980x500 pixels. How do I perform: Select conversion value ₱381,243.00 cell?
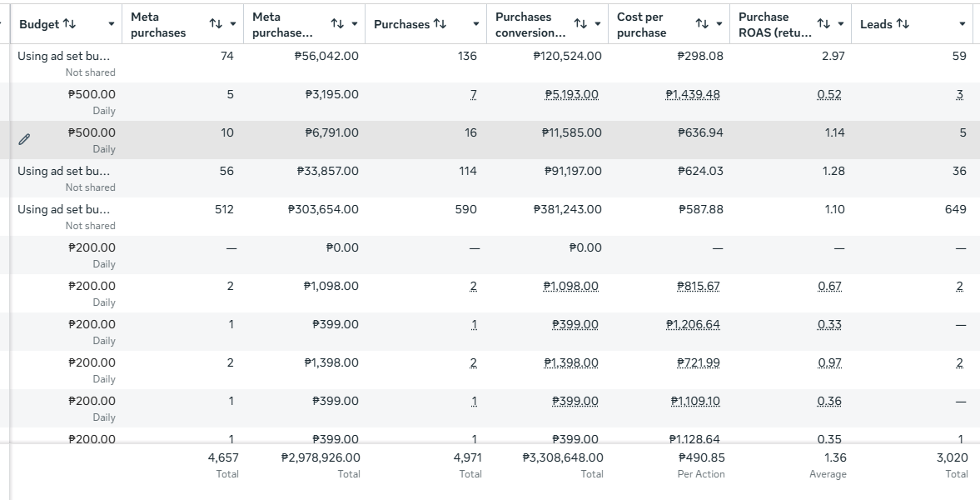pyautogui.click(x=568, y=209)
